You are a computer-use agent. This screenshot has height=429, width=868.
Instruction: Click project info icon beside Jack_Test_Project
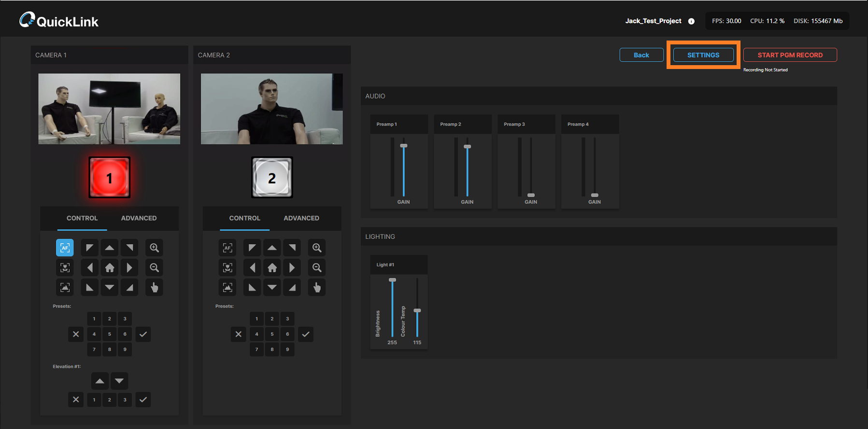coord(691,21)
